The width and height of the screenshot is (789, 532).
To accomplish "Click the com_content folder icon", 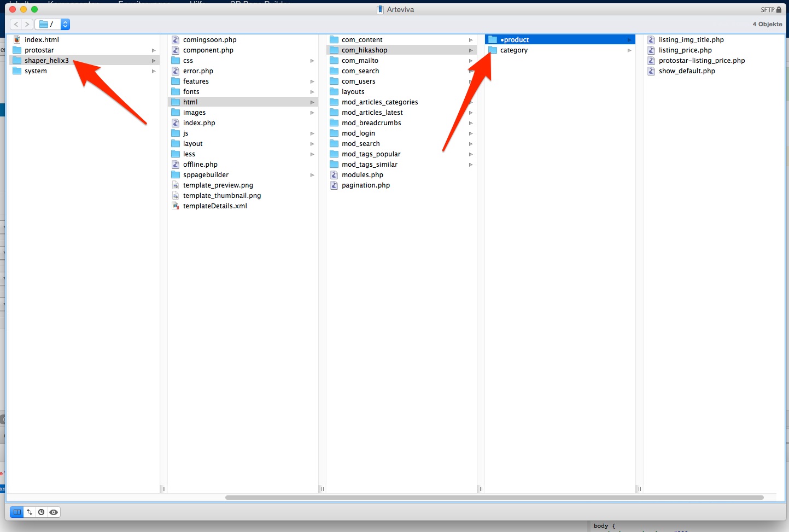I will pos(334,40).
